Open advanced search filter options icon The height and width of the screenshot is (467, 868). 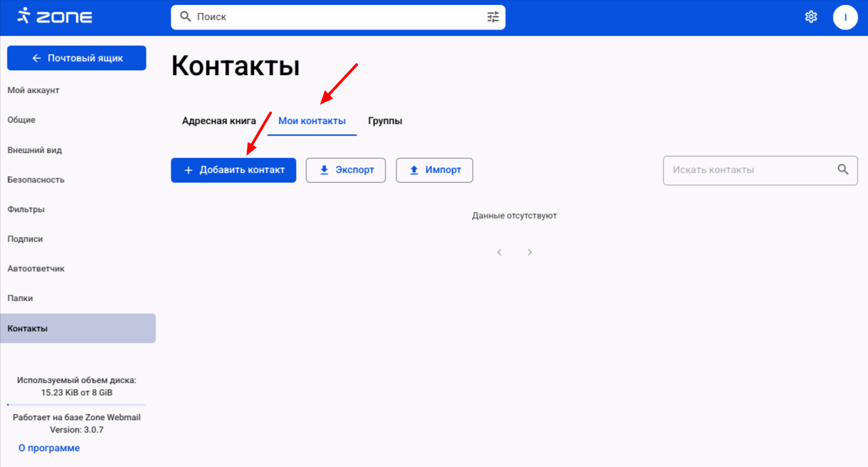pyautogui.click(x=493, y=17)
